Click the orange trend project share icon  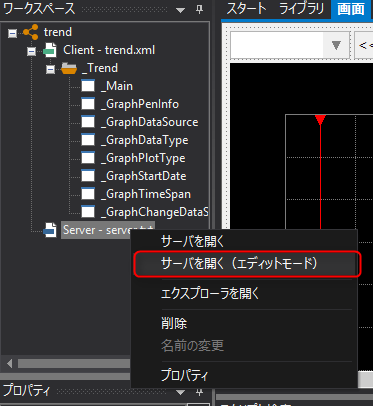click(x=31, y=32)
